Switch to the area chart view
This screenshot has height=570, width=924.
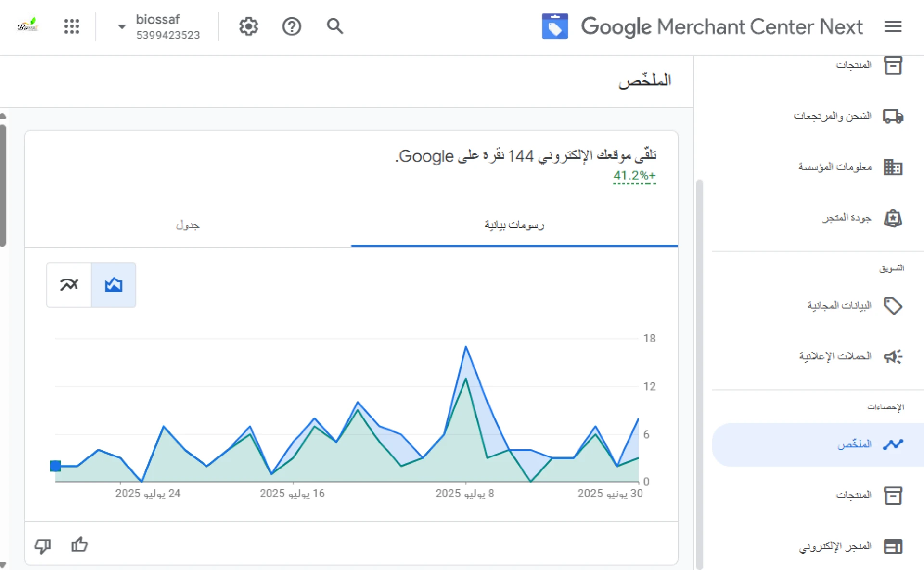click(114, 285)
